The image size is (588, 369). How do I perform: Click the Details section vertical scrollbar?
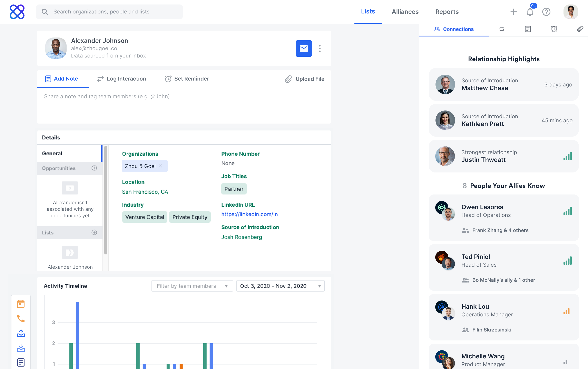click(x=106, y=200)
